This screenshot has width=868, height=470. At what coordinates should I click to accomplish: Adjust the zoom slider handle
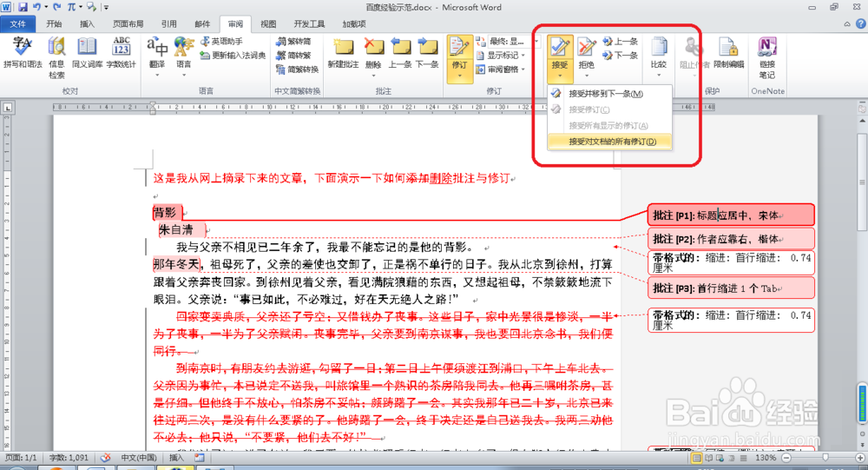825,459
